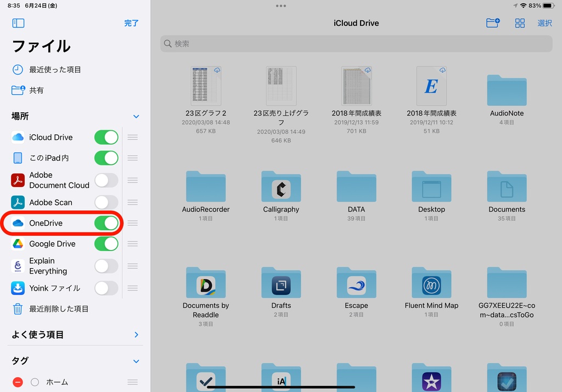This screenshot has width=562, height=392.
Task: Tap the reorder handle for Explain Everything
Action: click(133, 266)
